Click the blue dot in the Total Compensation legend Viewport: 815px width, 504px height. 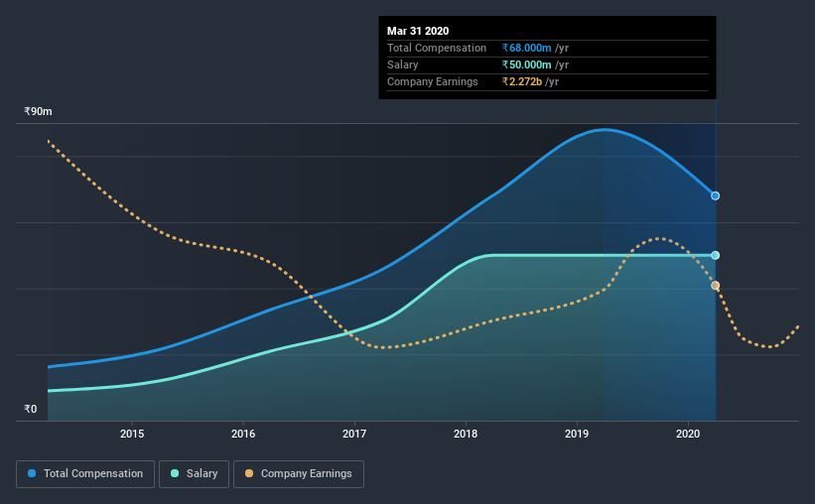32,473
